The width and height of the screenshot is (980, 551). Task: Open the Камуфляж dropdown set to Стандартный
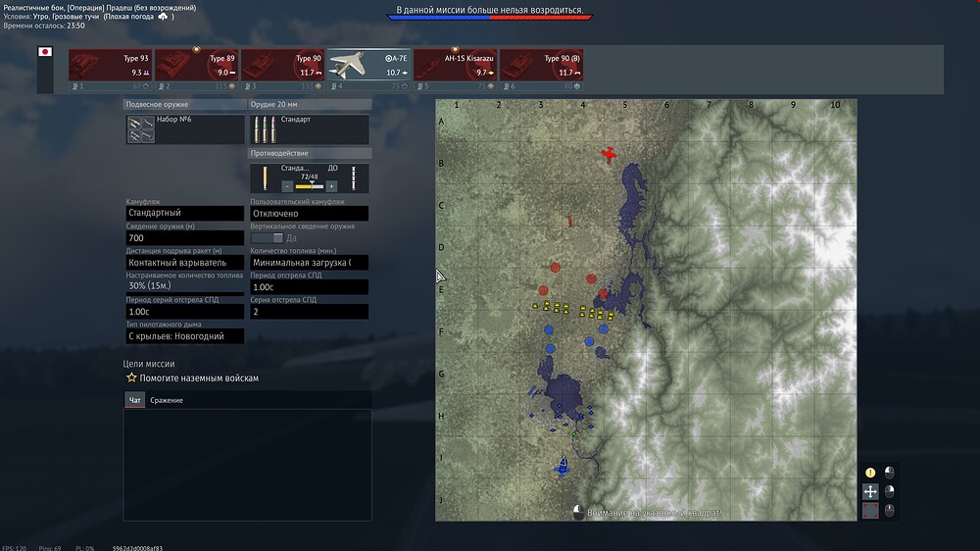184,213
